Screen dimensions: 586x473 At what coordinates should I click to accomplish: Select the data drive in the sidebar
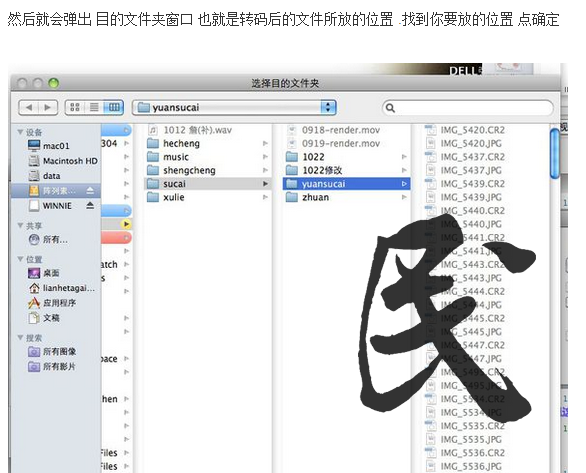click(44, 176)
